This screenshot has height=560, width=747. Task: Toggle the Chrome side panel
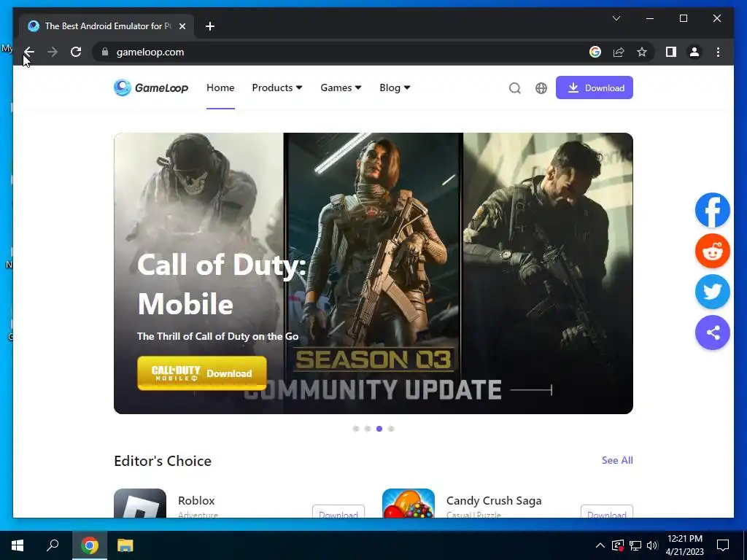[671, 52]
